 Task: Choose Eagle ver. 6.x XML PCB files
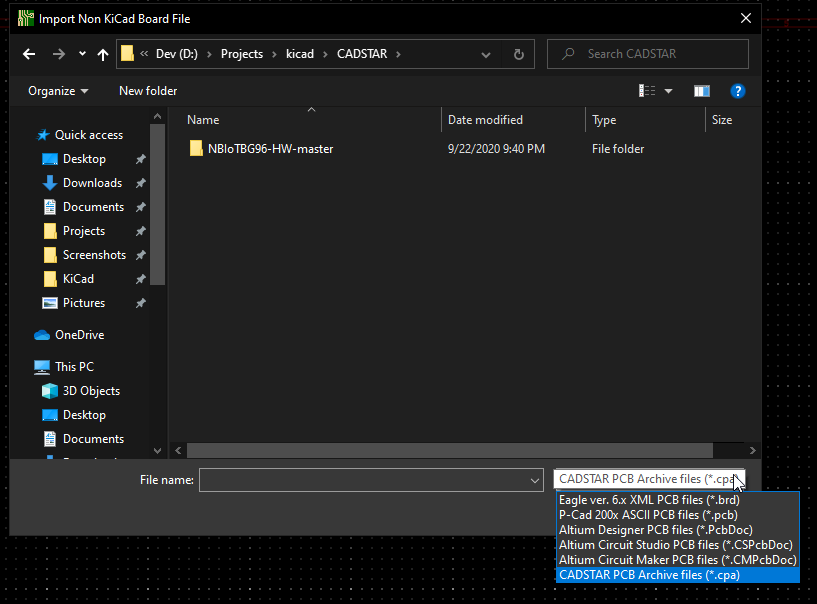[x=677, y=500]
